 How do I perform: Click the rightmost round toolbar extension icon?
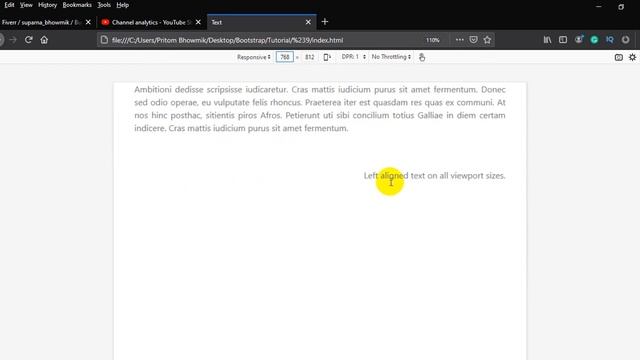pyautogui.click(x=625, y=40)
